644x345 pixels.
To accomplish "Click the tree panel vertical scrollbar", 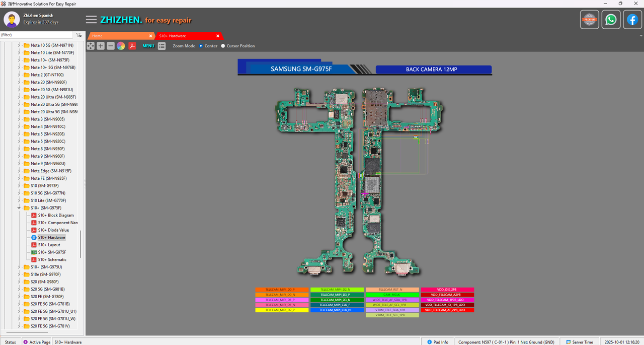I will tap(81, 245).
